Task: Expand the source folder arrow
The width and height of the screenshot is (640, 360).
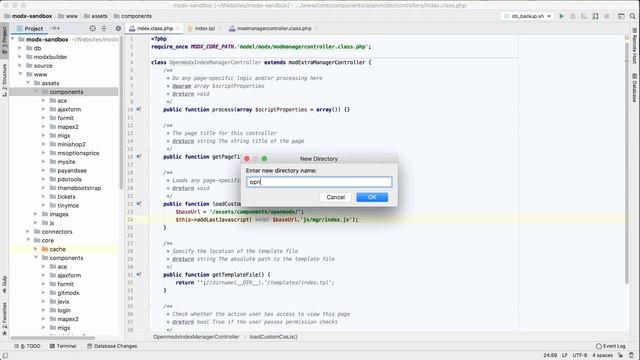Action: 20,66
